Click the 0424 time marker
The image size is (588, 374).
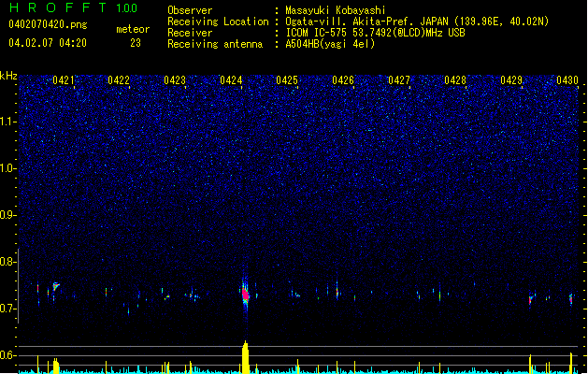click(231, 80)
